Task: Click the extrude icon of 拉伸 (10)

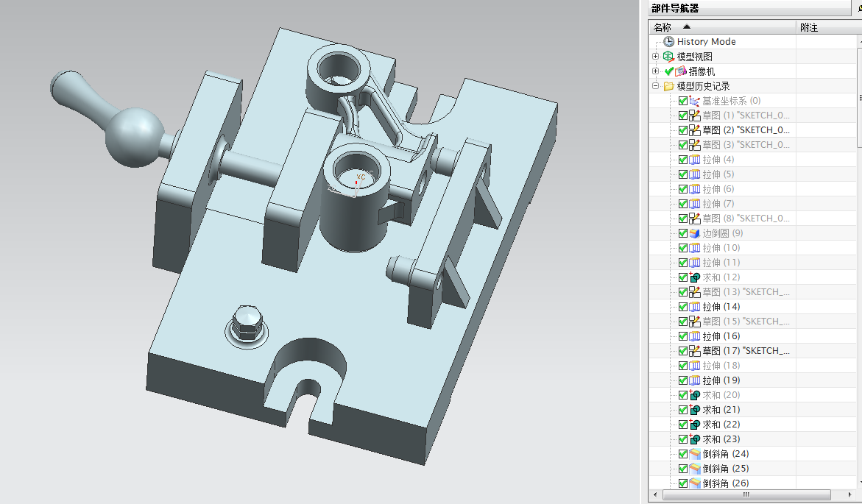Action: pyautogui.click(x=695, y=248)
